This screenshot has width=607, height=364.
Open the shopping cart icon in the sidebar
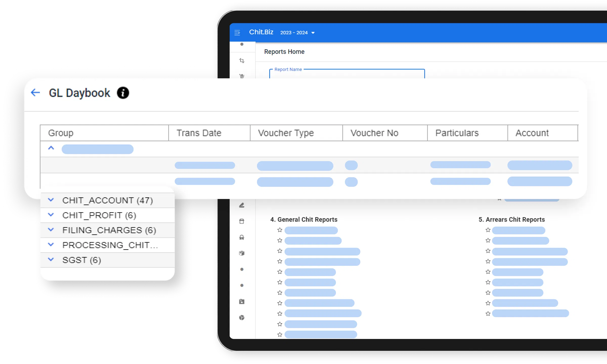coord(242,76)
